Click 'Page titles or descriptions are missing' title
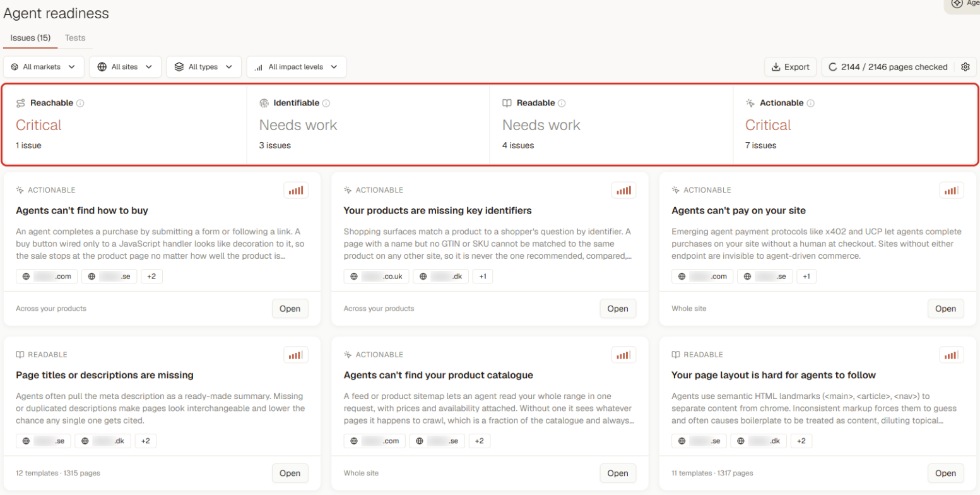This screenshot has height=495, width=980. click(x=105, y=375)
